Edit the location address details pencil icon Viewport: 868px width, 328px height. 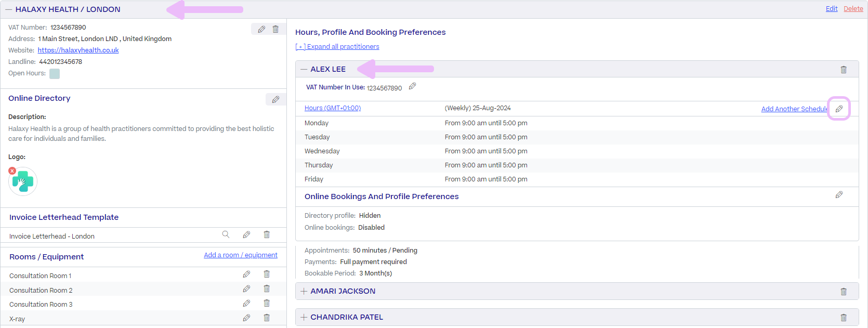261,30
